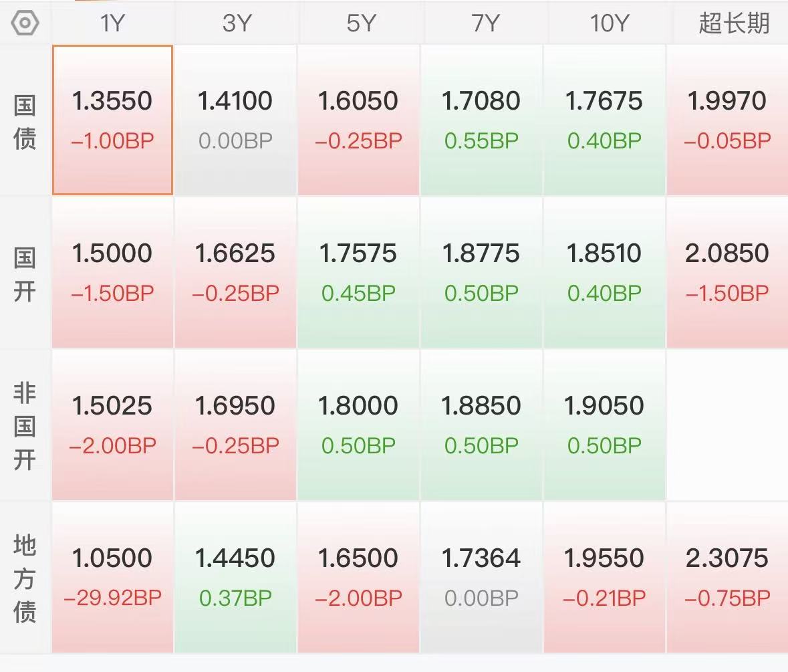Screen dimensions: 788x672
Task: Open the 非国开 row label
Action: 25,426
